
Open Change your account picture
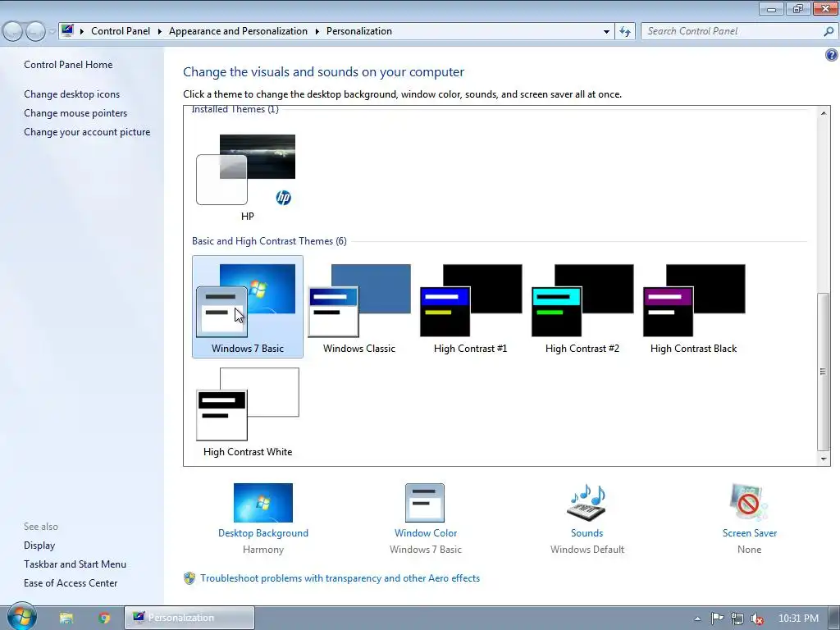pyautogui.click(x=87, y=132)
